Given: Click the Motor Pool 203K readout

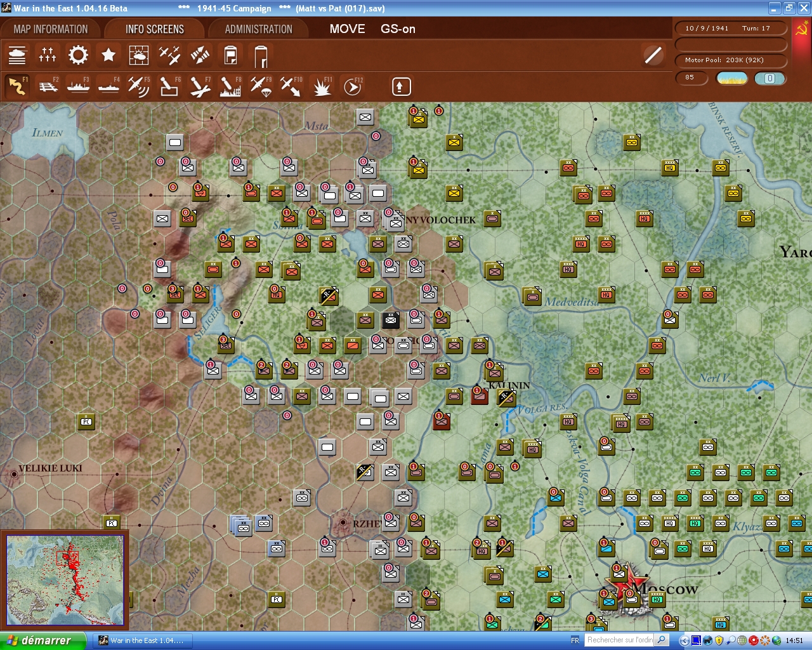Looking at the screenshot, I should pyautogui.click(x=731, y=60).
